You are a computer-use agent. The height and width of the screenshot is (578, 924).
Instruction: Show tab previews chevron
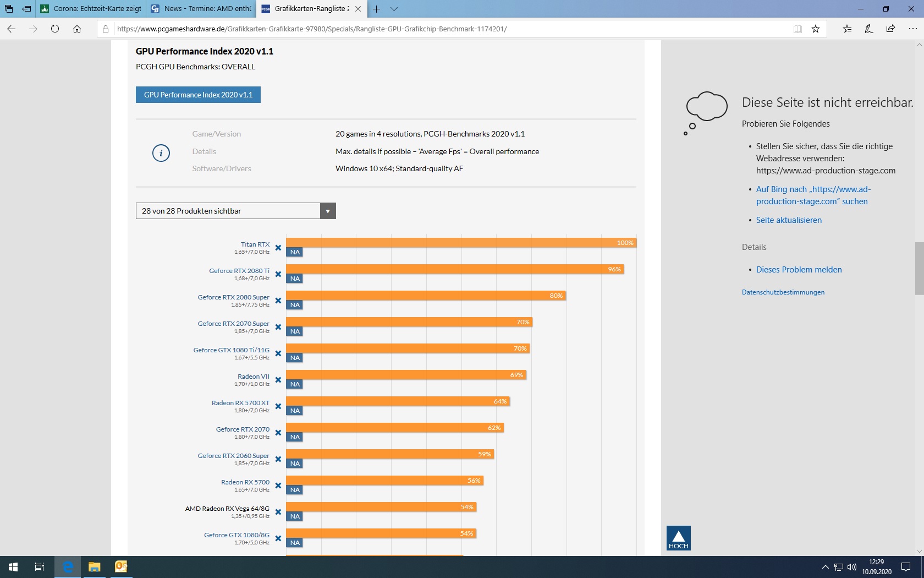point(394,9)
